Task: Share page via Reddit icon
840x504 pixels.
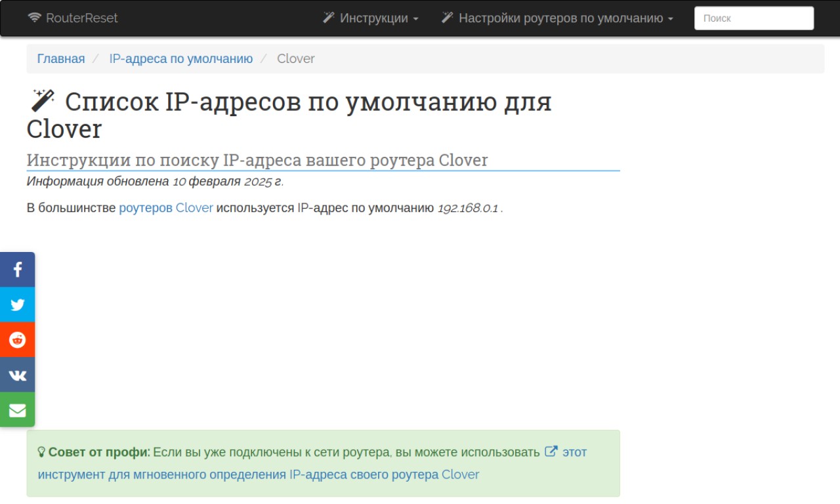Action: pyautogui.click(x=17, y=340)
